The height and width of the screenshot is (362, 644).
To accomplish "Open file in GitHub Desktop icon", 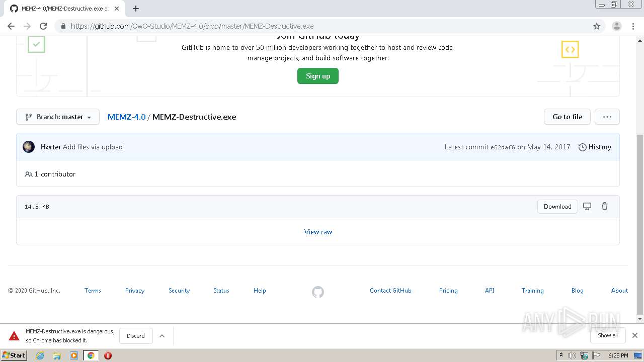I will [x=587, y=206].
